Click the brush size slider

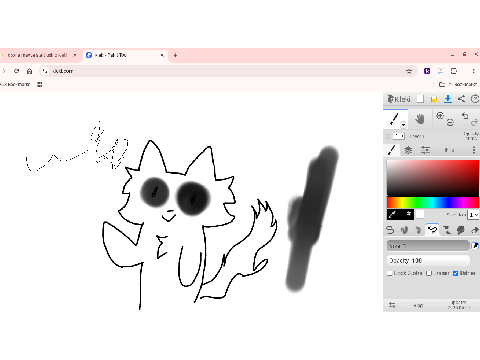point(428,246)
